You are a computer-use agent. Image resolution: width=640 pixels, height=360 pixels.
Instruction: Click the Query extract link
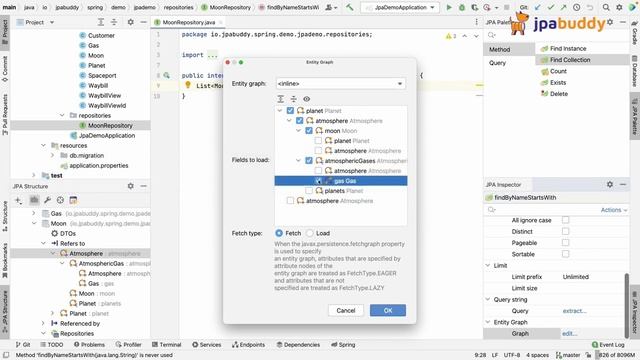click(574, 311)
